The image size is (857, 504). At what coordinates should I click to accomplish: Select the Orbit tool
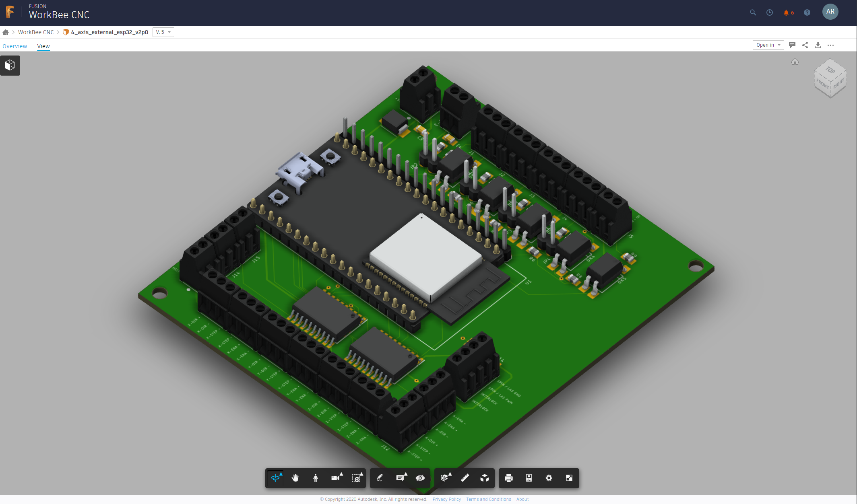coord(275,478)
